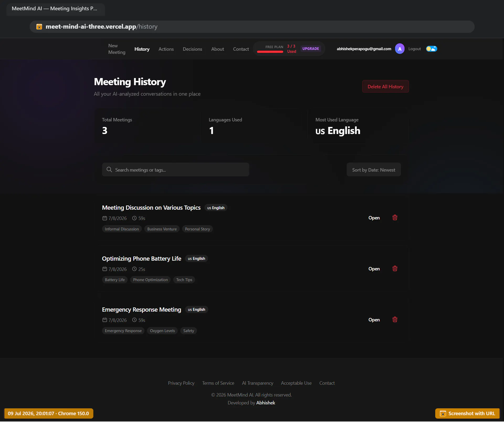This screenshot has height=422, width=504.
Task: Select the History nav item
Action: (x=142, y=49)
